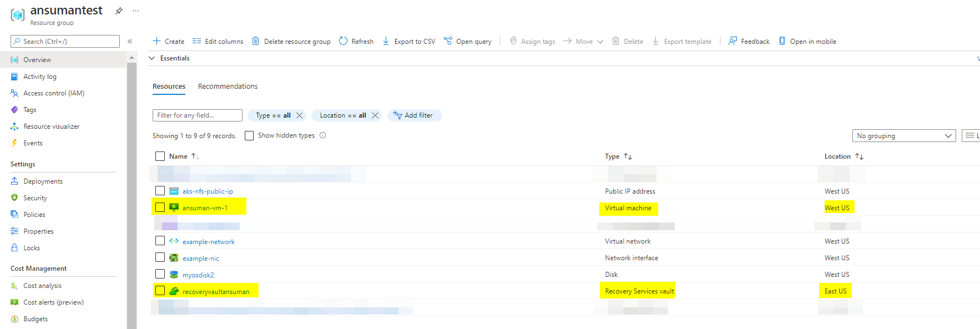
Task: Open the example-network resource link
Action: pos(208,242)
